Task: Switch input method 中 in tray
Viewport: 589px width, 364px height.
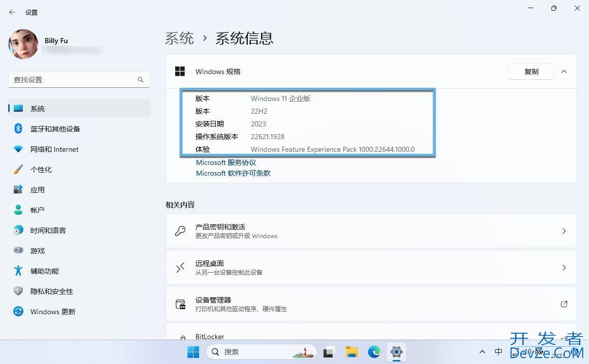Action: (x=499, y=352)
